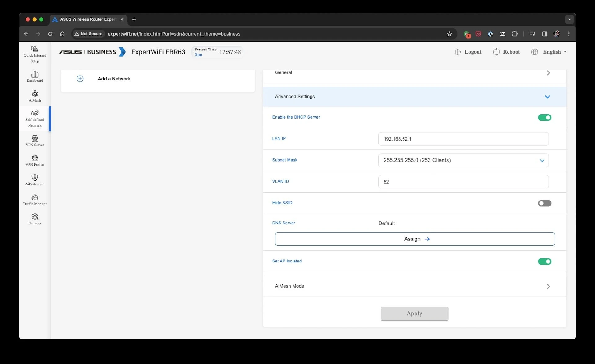This screenshot has width=595, height=364.
Task: Bookmark page with the star icon
Action: tap(449, 34)
